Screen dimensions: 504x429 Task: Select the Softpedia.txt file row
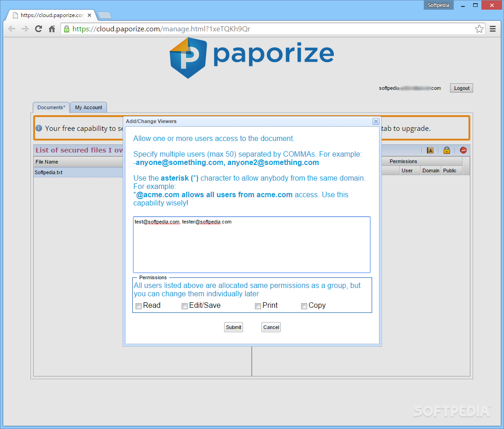(x=78, y=172)
